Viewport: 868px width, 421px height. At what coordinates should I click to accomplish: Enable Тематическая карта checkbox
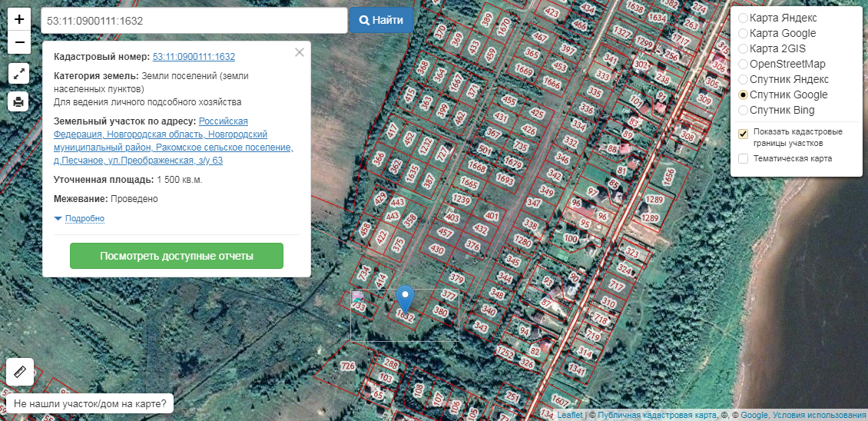click(744, 159)
